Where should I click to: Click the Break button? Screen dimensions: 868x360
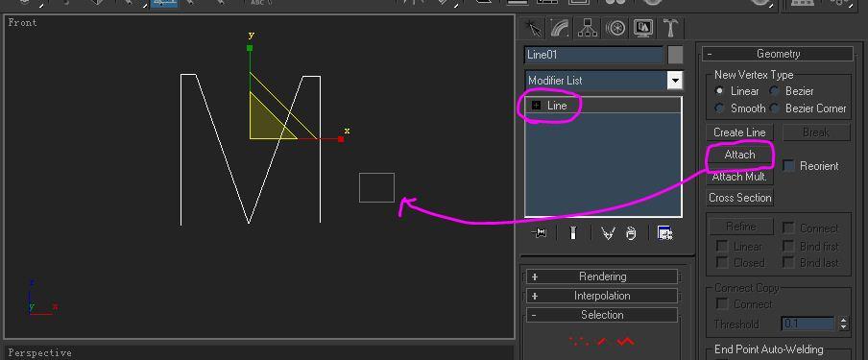816,132
